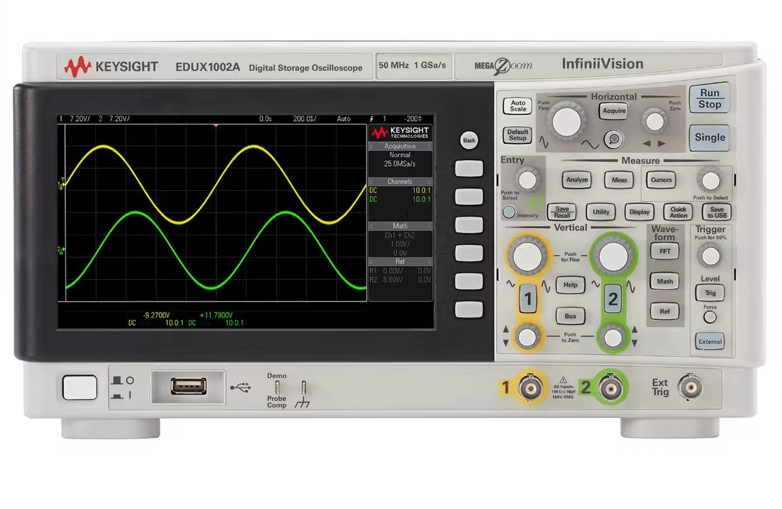Click the 25.0MSa/s sample rate text

pos(399,164)
